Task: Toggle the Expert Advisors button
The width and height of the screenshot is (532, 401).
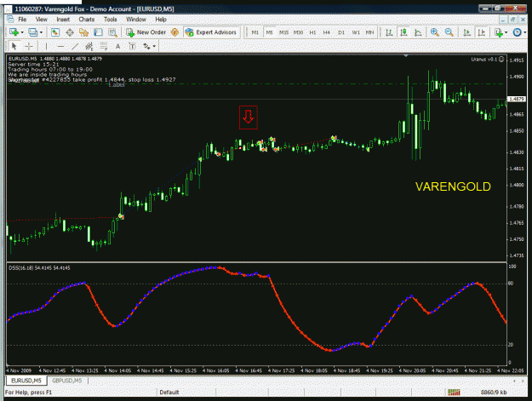Action: [211, 32]
